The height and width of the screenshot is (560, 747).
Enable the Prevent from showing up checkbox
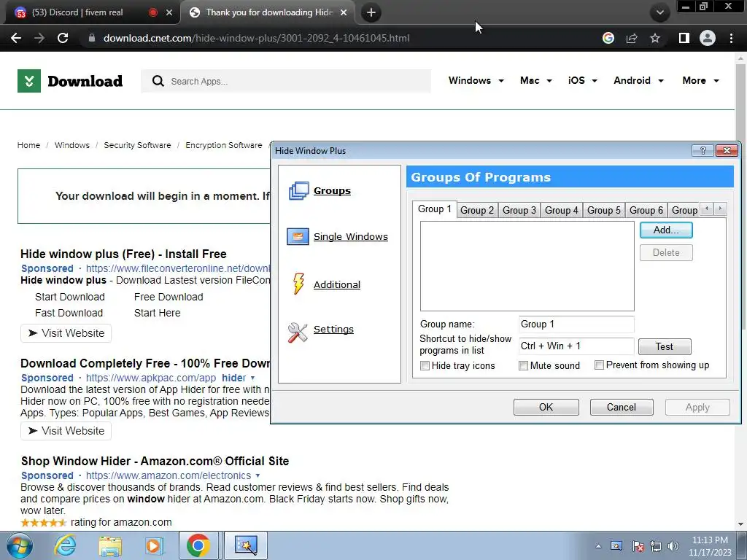pyautogui.click(x=599, y=365)
